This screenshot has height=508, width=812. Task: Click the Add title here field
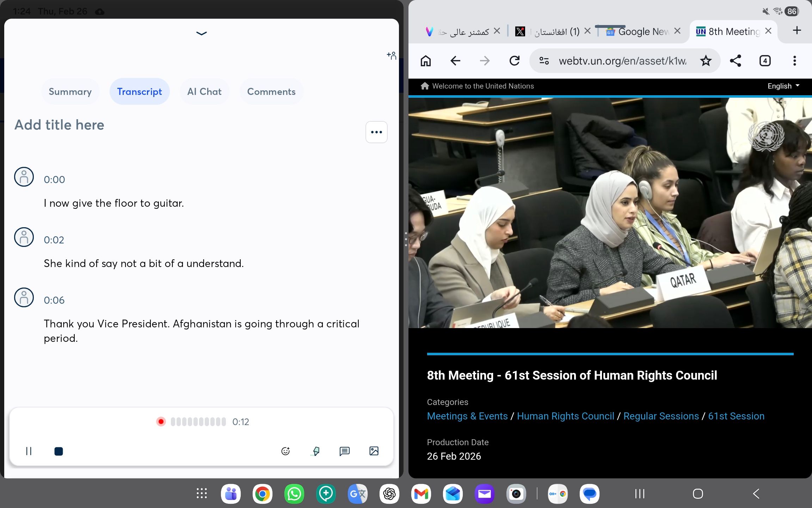click(x=59, y=125)
